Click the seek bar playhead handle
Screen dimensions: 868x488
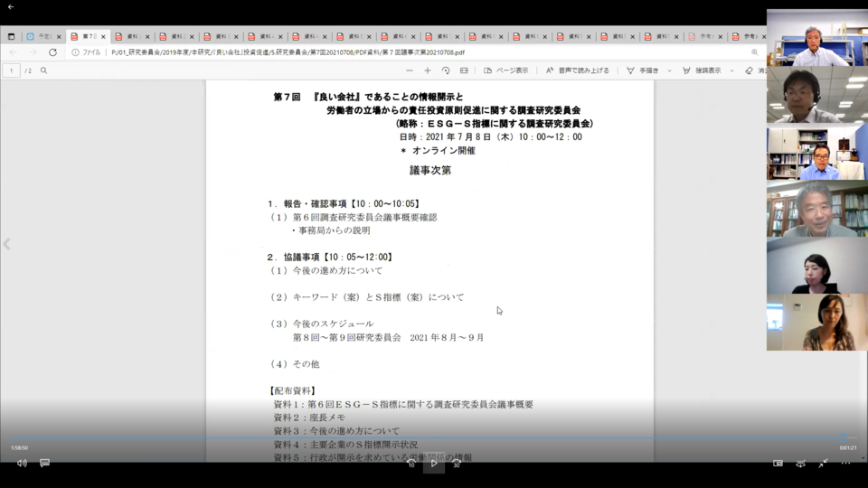[x=843, y=438]
